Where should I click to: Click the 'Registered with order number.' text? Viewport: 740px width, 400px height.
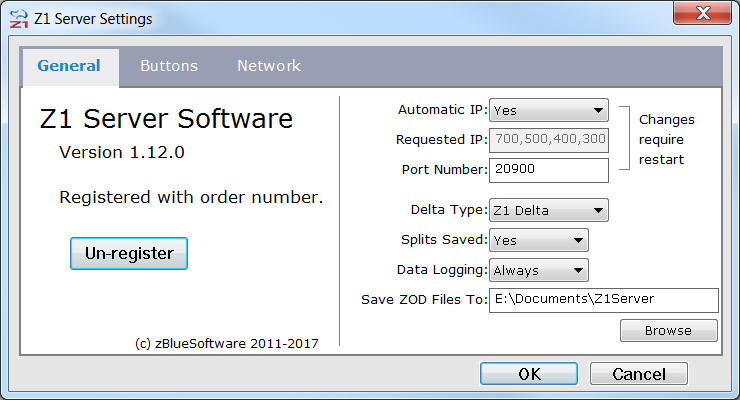pos(191,197)
